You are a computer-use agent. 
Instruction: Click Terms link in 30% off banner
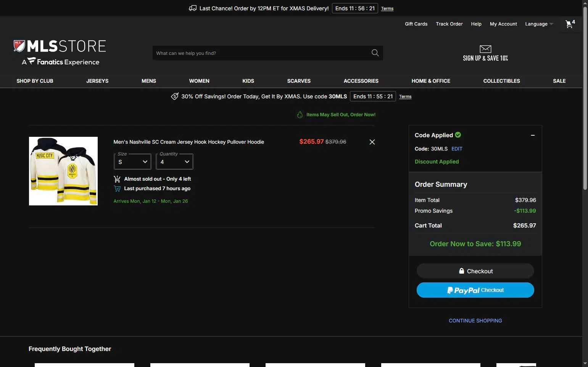tap(405, 96)
